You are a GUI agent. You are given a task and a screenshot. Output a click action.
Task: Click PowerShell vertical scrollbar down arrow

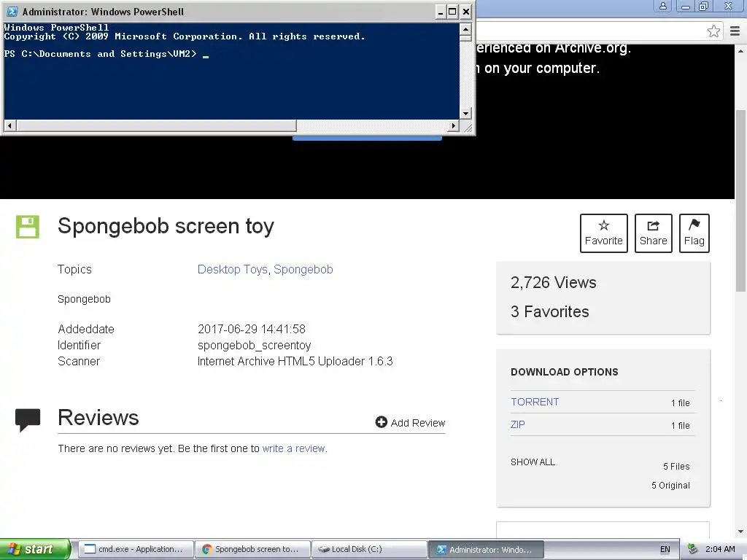[x=465, y=113]
